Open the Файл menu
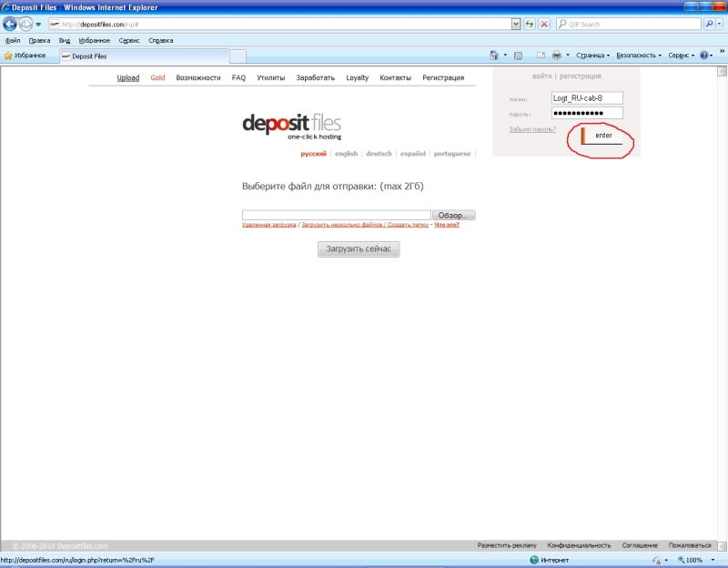The image size is (728, 568). tap(13, 40)
